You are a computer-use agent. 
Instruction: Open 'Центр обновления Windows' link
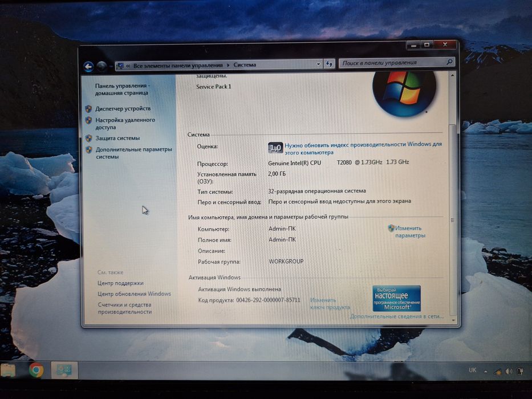point(135,294)
